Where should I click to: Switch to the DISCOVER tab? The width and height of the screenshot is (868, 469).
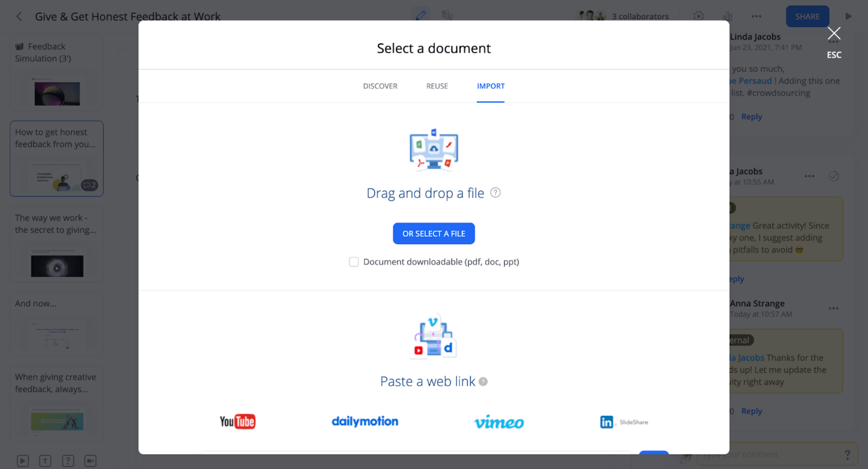click(380, 86)
